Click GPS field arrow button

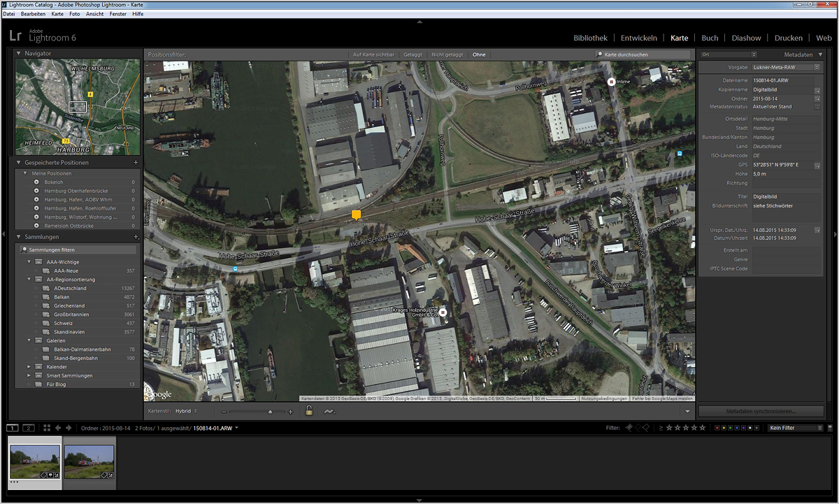[x=817, y=166]
